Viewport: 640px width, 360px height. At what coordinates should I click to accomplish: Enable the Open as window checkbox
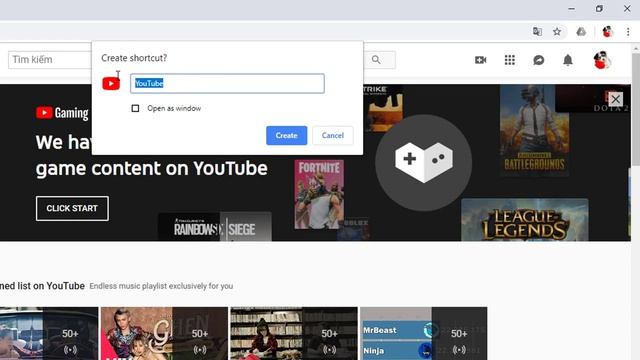(135, 108)
